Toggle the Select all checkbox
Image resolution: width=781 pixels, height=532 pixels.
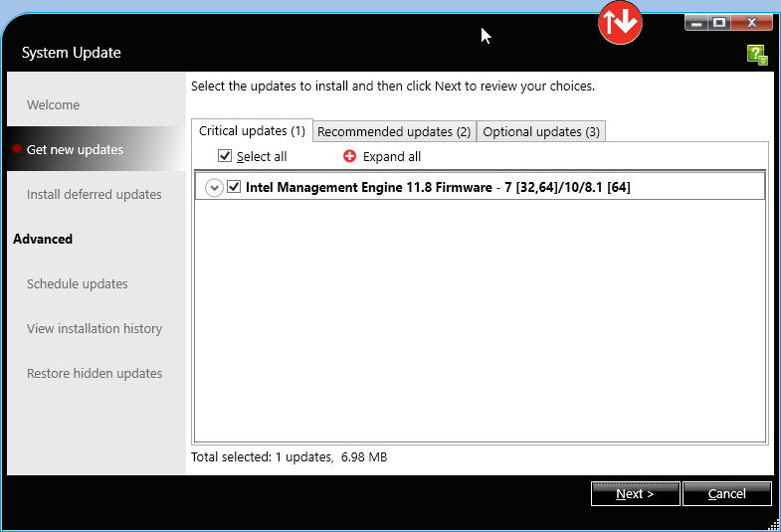click(225, 156)
